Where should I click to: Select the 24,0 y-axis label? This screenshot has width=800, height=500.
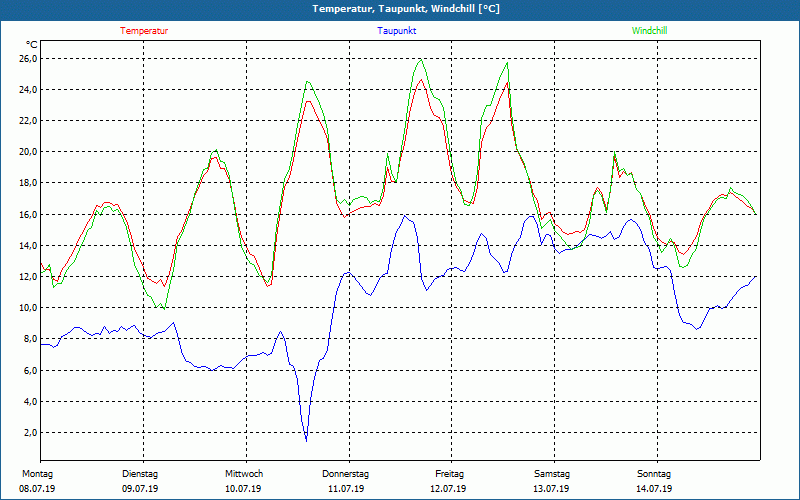click(x=28, y=90)
